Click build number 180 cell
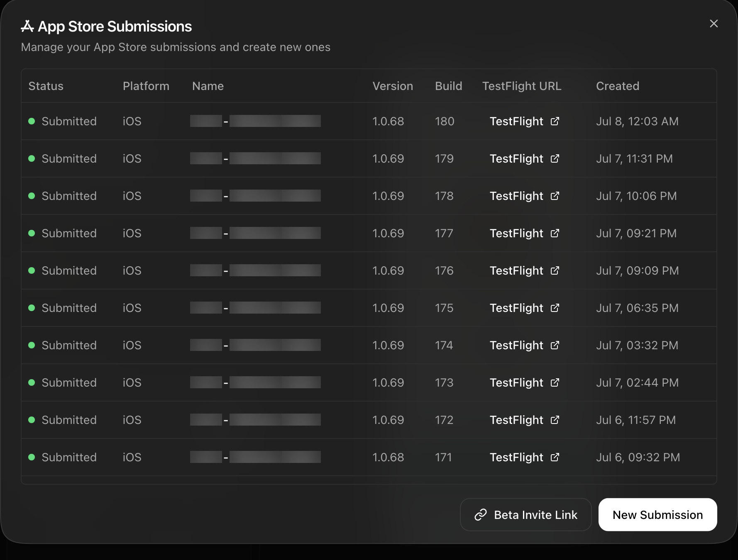This screenshot has height=560, width=738. click(445, 121)
